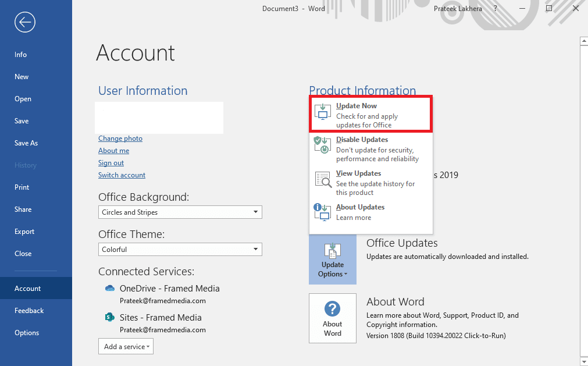Click the Disable Updates shield icon
Screen dimensions: 588x366
[323, 145]
